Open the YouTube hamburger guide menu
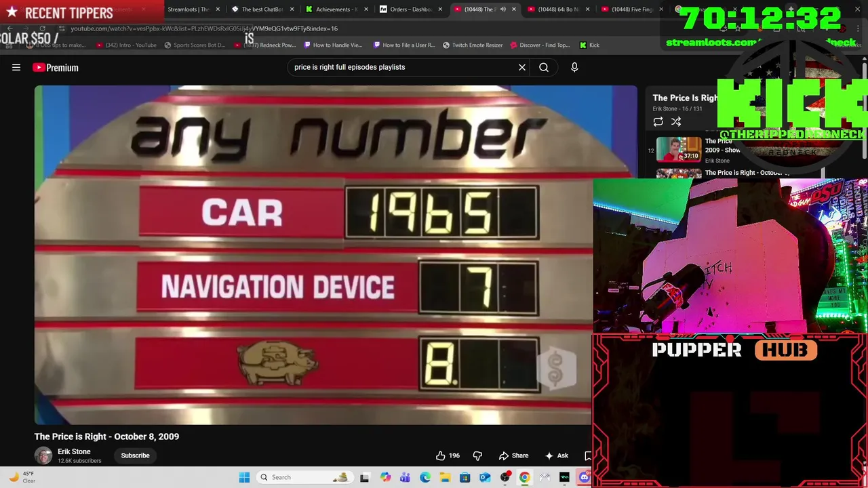 [16, 67]
